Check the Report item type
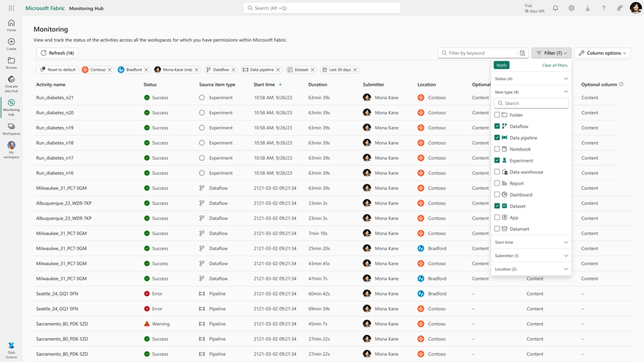The width and height of the screenshot is (644, 362). pos(497,183)
